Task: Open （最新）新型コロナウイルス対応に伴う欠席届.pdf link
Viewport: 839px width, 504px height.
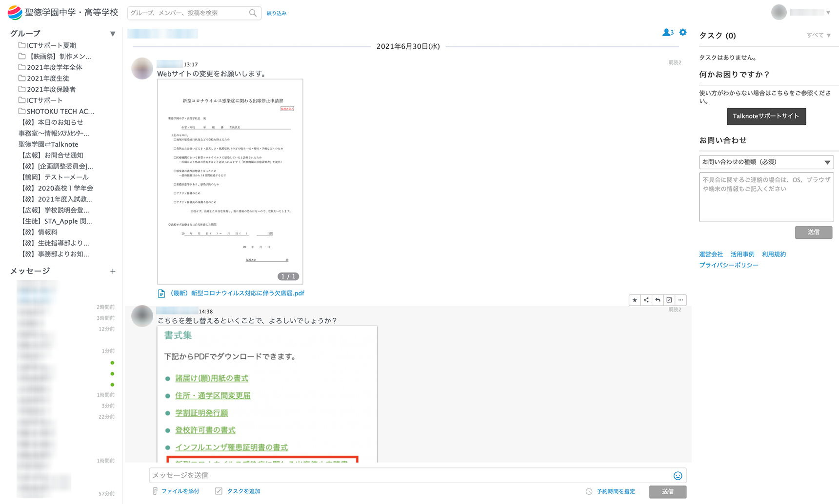Action: (237, 293)
